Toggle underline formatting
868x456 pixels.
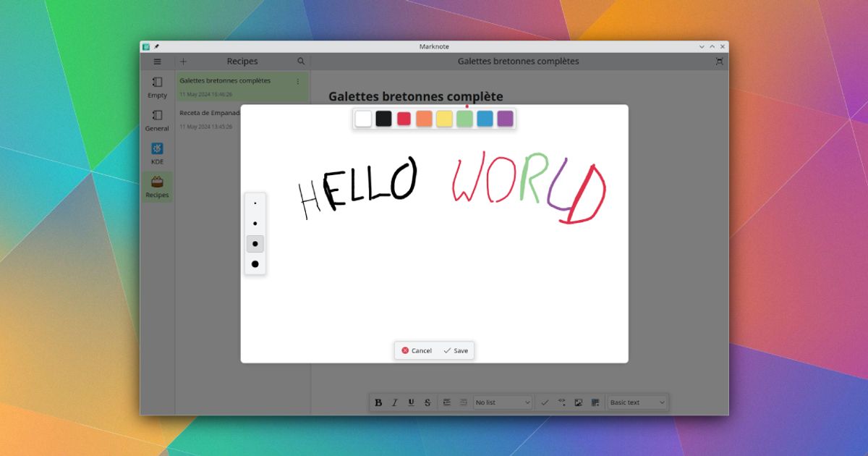coord(411,402)
